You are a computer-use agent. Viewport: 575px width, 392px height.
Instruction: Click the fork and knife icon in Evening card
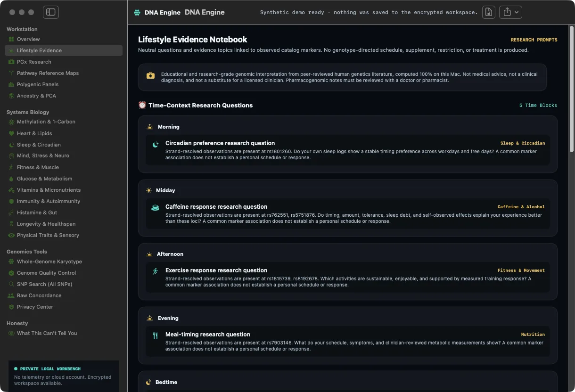click(155, 335)
